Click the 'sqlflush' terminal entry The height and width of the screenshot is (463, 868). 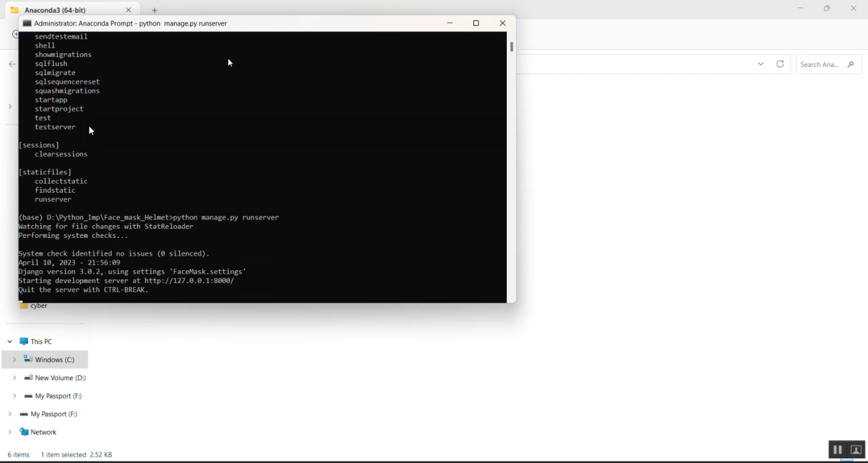click(51, 64)
